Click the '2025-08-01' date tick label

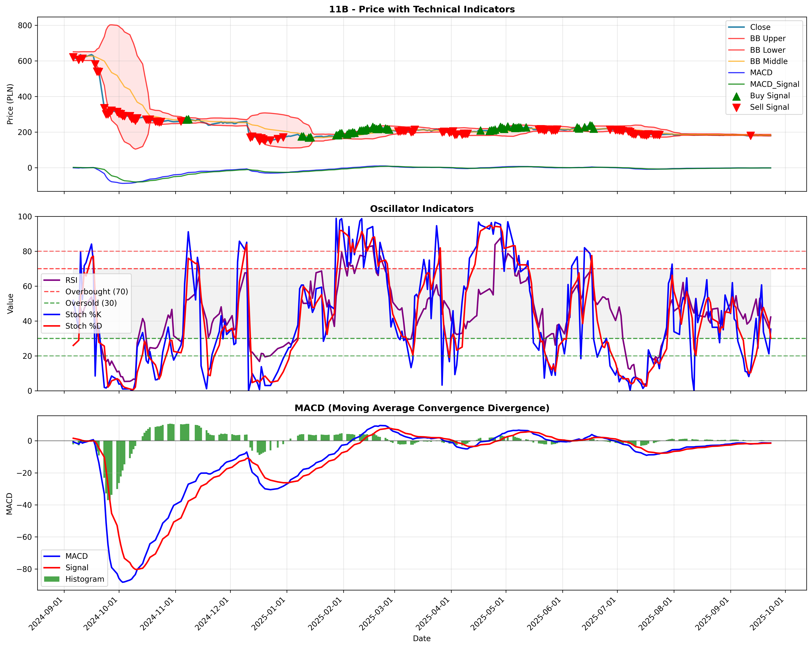[656, 614]
